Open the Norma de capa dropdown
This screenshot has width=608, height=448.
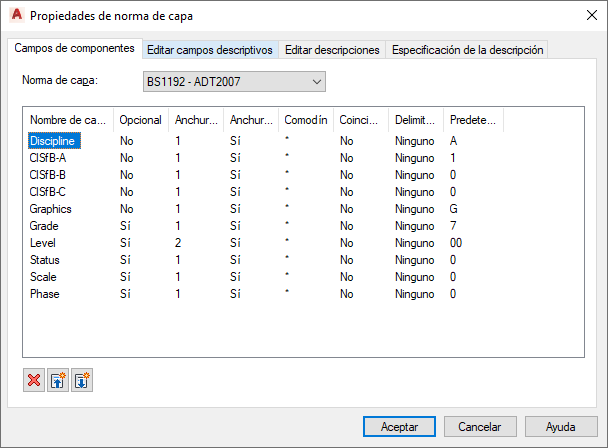tap(236, 81)
